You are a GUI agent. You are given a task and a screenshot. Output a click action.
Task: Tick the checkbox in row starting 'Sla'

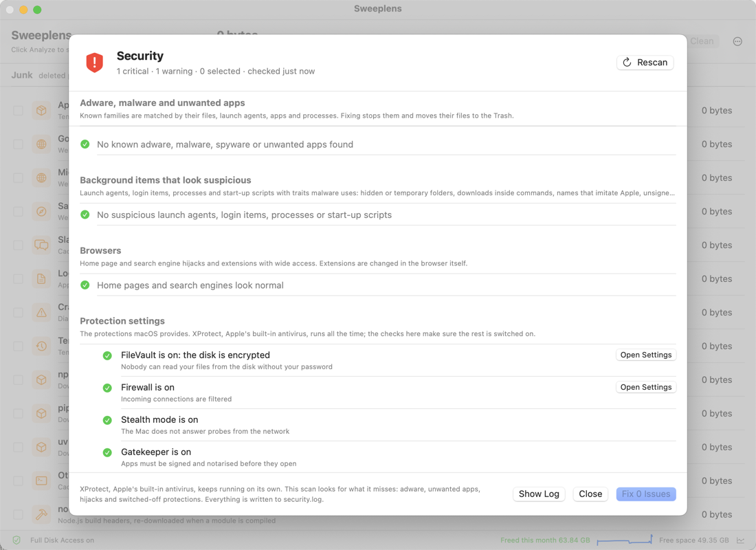19,245
